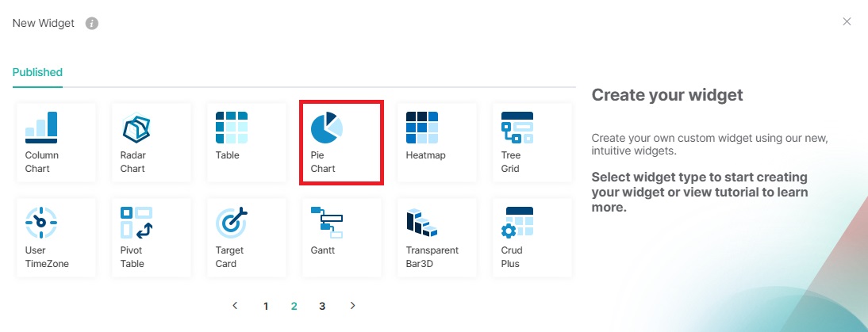The height and width of the screenshot is (332, 868).
Task: Close the New Widget dialog
Action: [x=847, y=21]
